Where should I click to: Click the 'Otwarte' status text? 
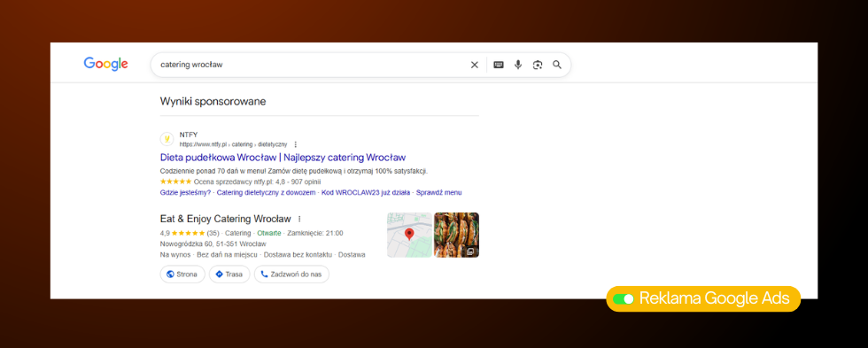(x=269, y=233)
